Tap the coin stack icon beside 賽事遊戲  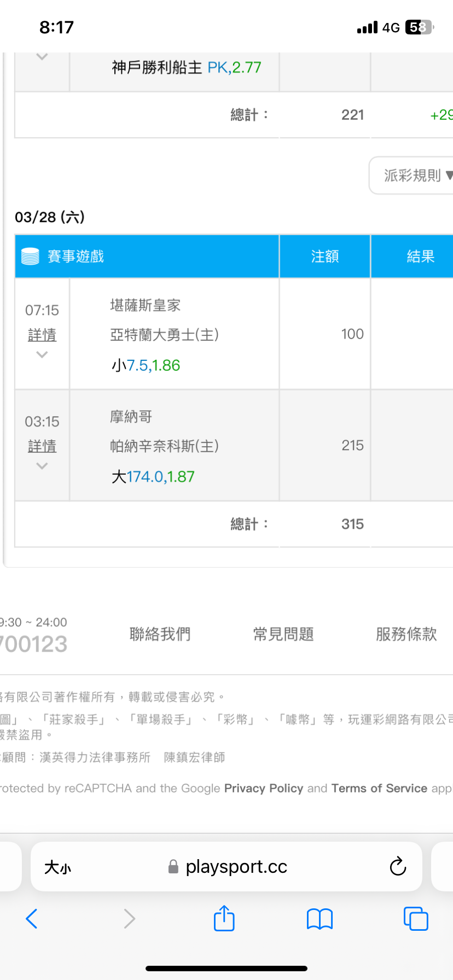[30, 256]
